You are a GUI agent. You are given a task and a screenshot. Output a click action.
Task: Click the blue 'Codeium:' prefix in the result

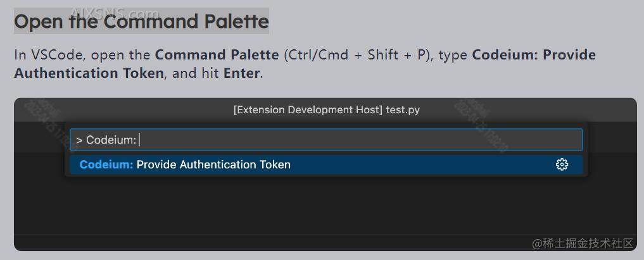pos(106,164)
